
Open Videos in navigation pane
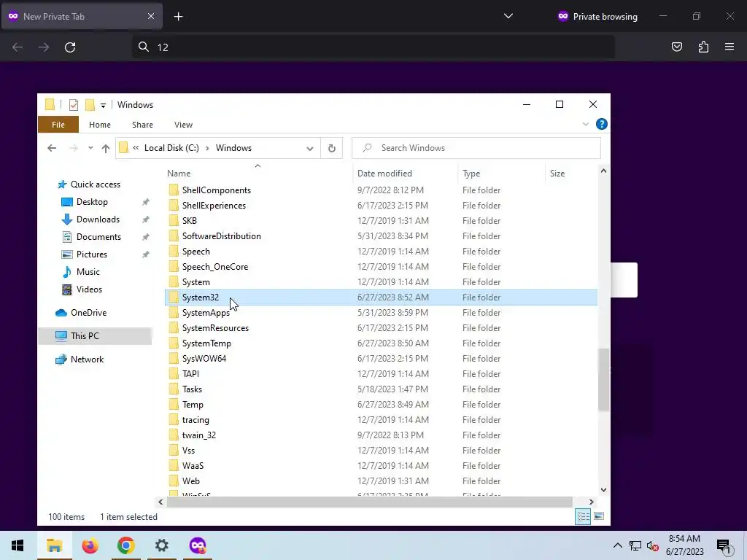coord(89,289)
